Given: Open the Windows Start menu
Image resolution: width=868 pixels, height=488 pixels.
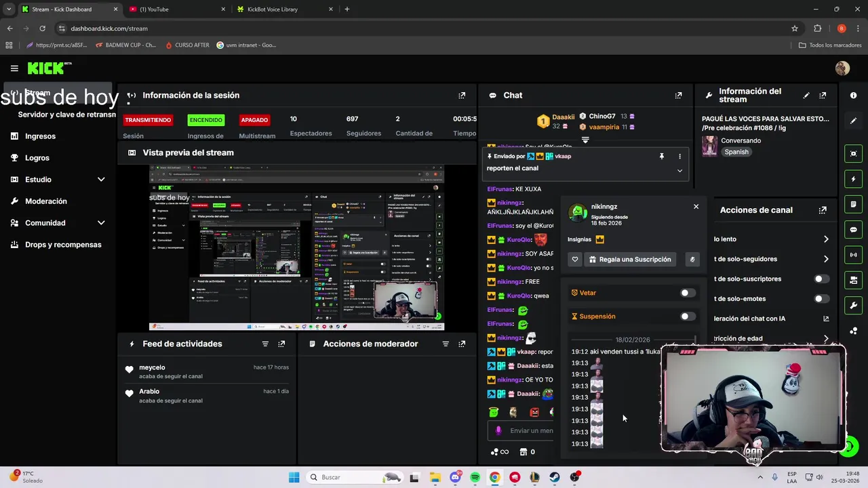Looking at the screenshot, I should (x=294, y=477).
